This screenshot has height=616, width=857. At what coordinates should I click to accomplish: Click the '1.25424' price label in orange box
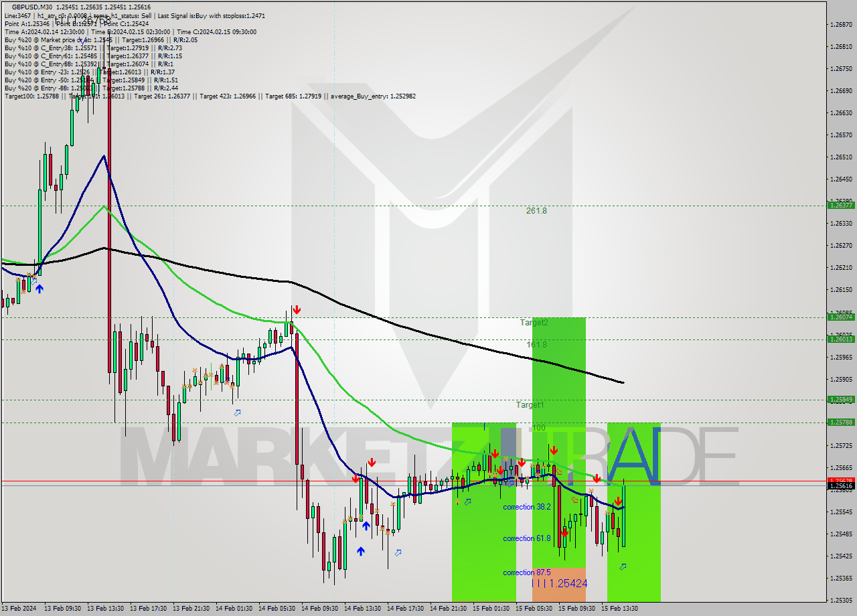pyautogui.click(x=568, y=583)
